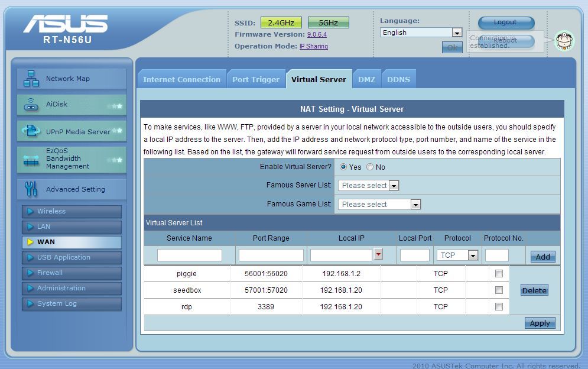Select No for Enable Virtual Server
The image size is (588, 369).
point(370,167)
